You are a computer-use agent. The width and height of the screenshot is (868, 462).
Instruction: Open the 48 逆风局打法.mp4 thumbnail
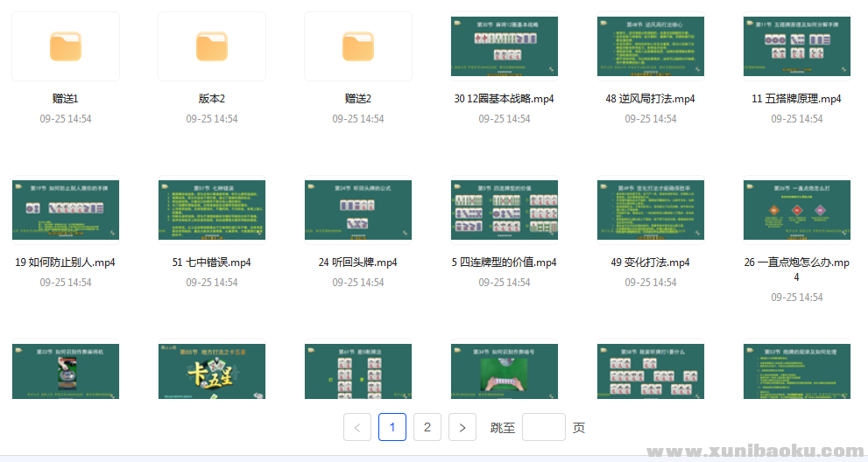[651, 46]
